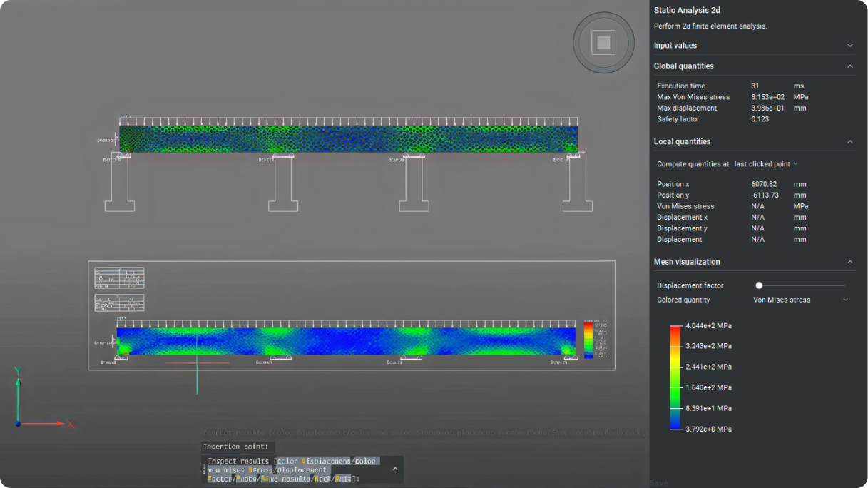Open the Colored quantity dropdown
The height and width of the screenshot is (488, 868).
[x=800, y=300]
